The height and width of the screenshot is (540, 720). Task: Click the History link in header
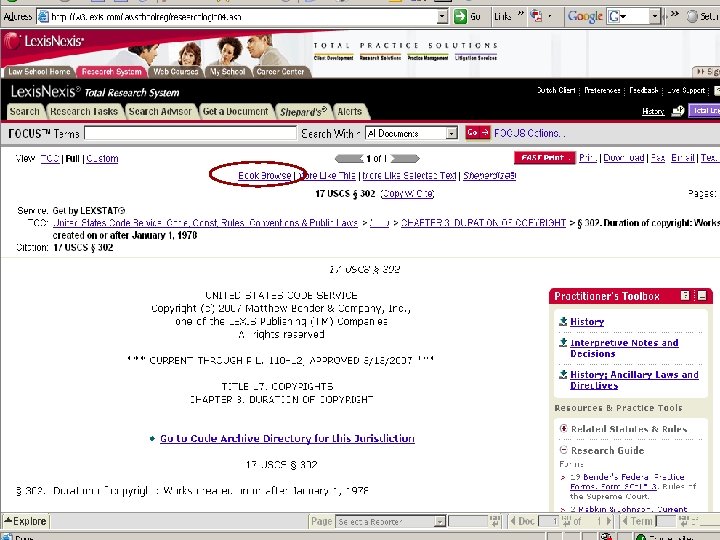(653, 111)
